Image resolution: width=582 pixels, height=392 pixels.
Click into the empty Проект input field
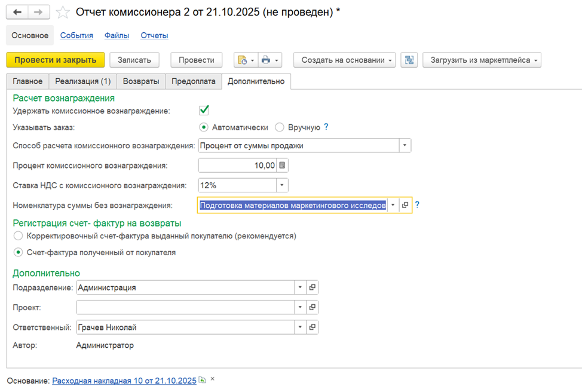tap(185, 307)
